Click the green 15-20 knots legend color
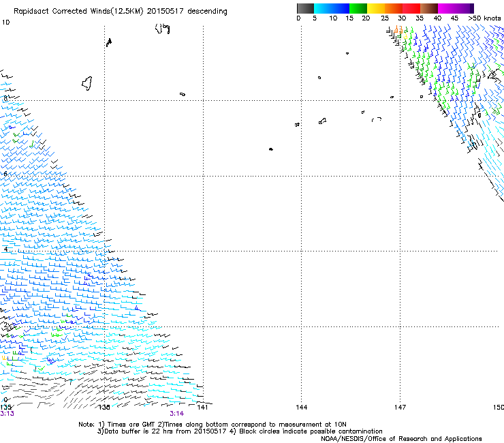 pos(358,8)
